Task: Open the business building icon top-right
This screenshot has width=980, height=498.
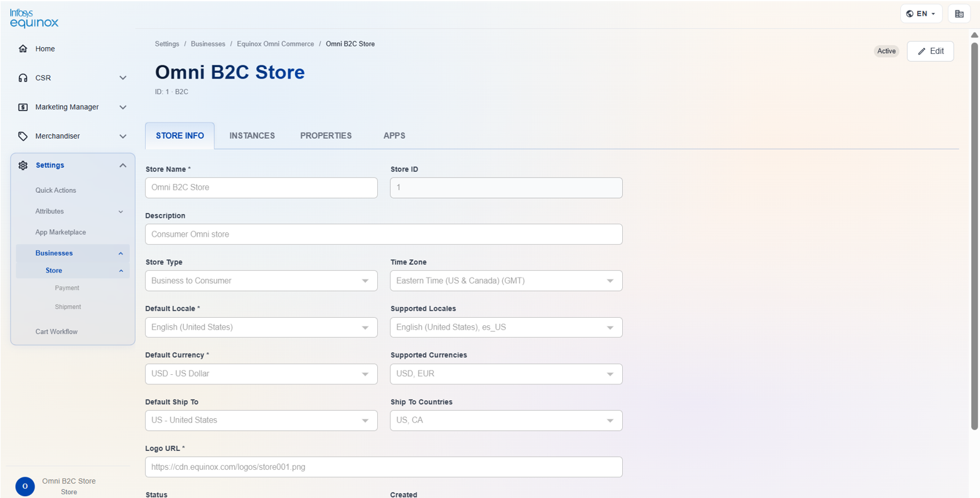Action: 959,14
